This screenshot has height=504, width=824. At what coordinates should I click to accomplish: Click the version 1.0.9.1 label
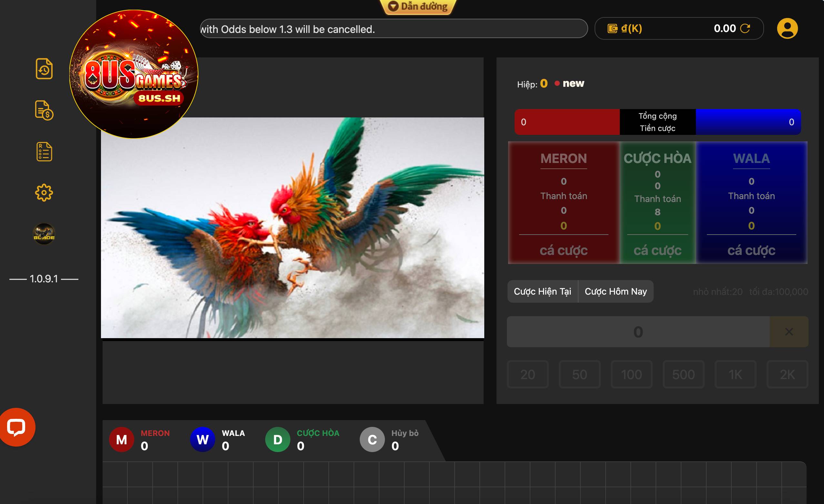44,278
